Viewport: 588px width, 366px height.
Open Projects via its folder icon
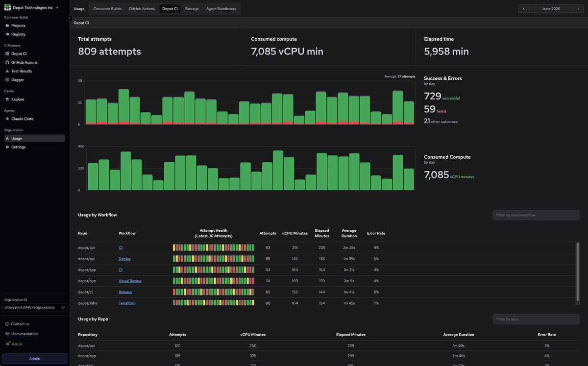pyautogui.click(x=7, y=25)
